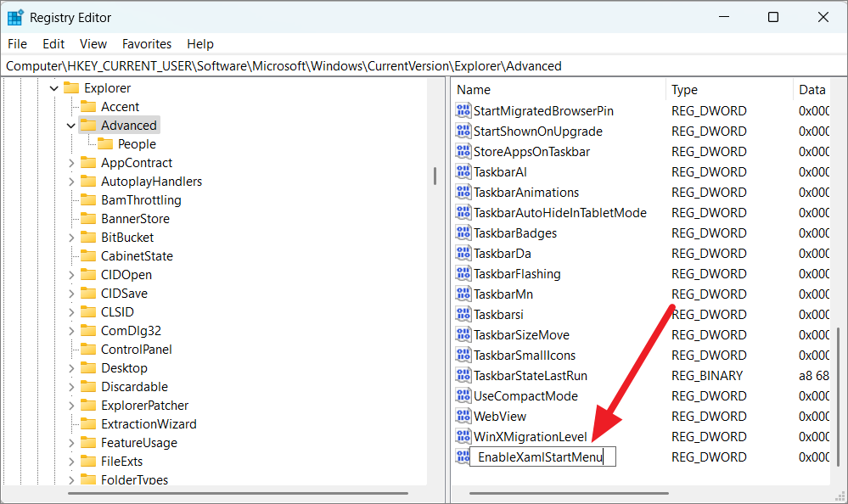
Task: Select the BamThrottling key
Action: tap(141, 200)
